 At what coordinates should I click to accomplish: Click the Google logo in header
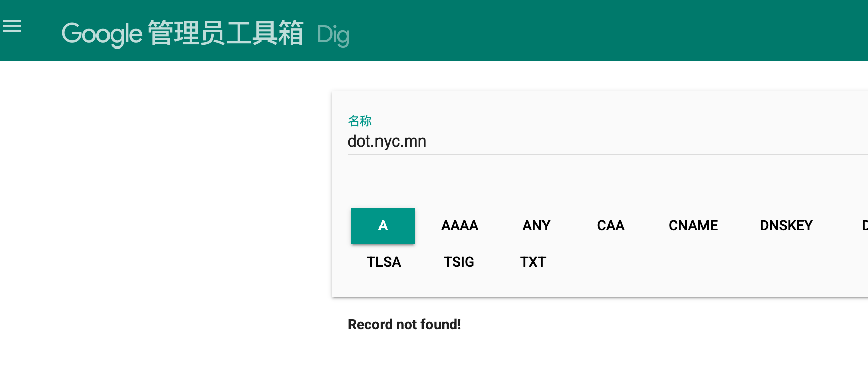pos(102,34)
